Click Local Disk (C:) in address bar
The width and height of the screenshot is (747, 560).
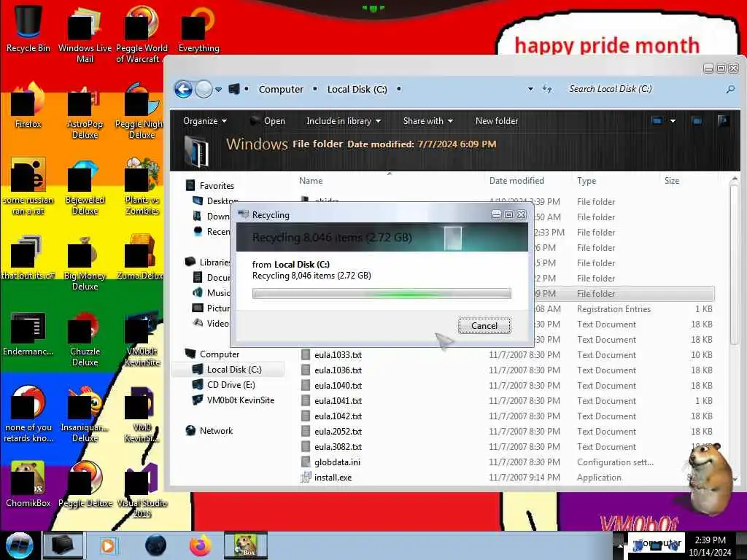(357, 89)
